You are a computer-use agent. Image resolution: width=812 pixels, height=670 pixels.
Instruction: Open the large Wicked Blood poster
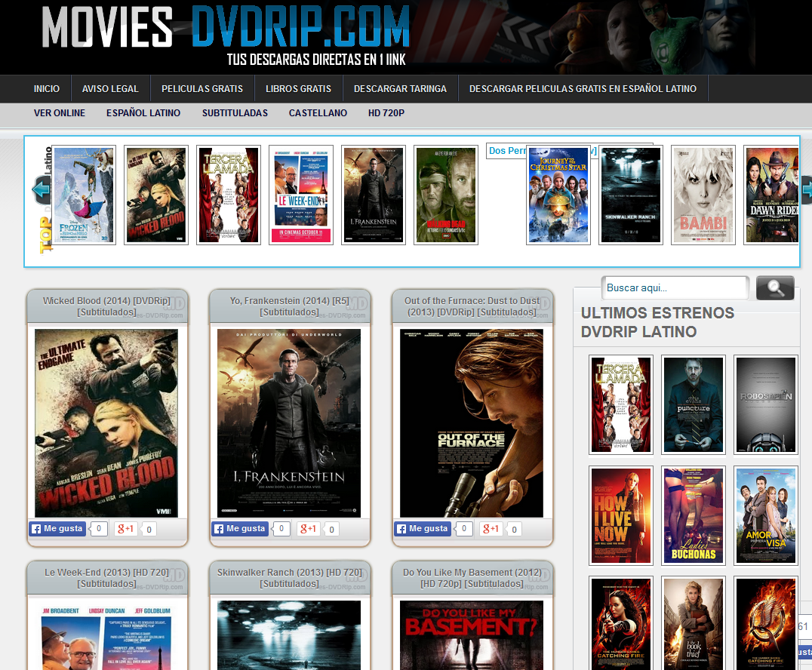106,423
